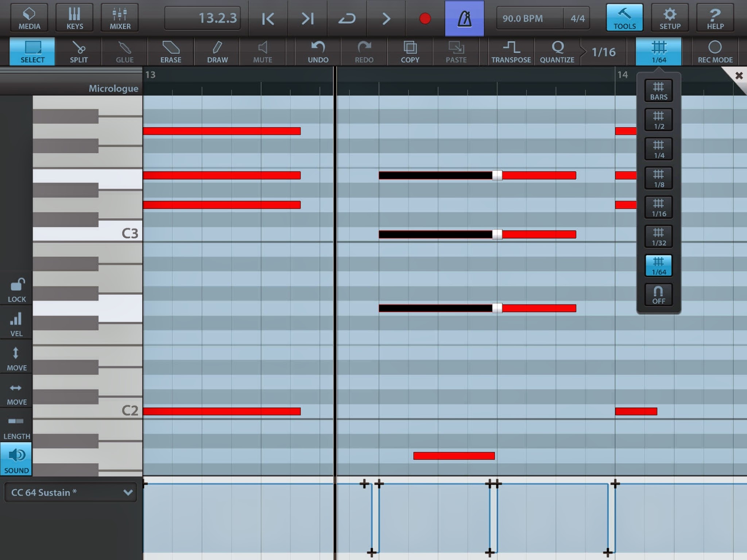Expand the 1/16 quantize value selector
747x560 pixels.
coord(603,52)
